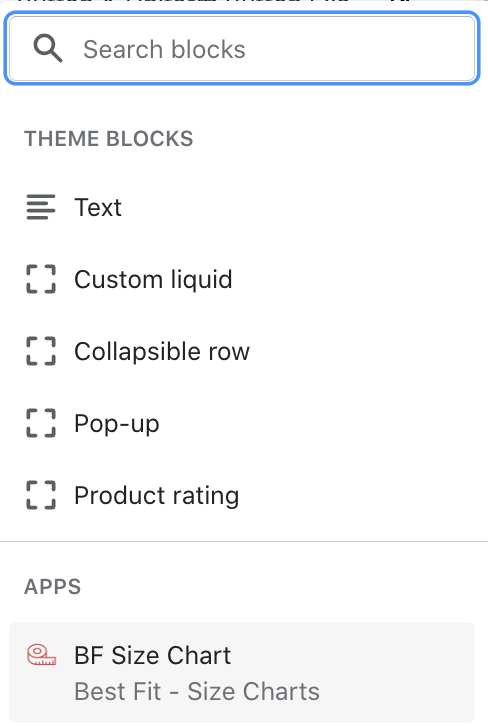Select the Pop-up block option
Viewport: 488px width, 726px height.
(242, 423)
